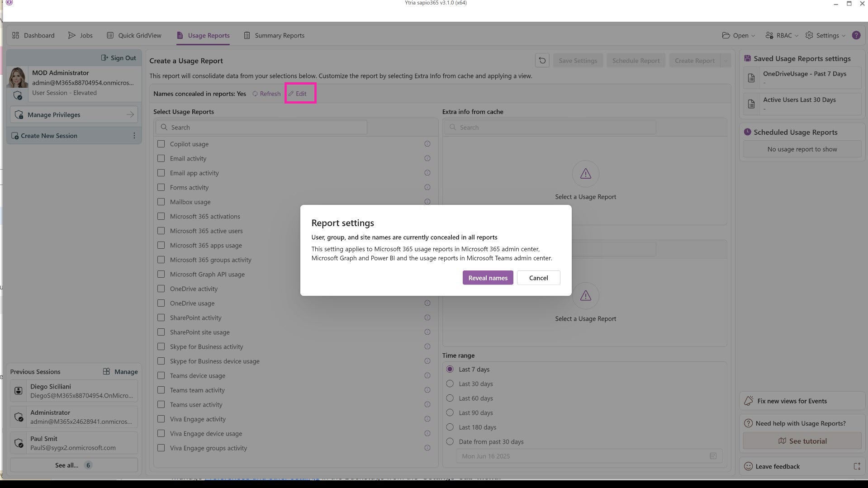The width and height of the screenshot is (868, 488).
Task: Open the Manage Privileges panel
Action: [74, 115]
